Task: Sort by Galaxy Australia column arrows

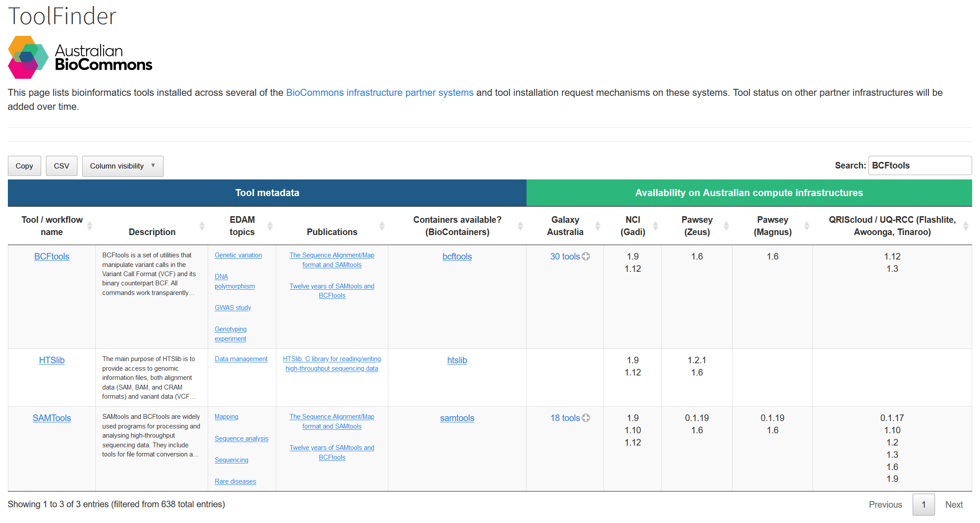Action: 597,226
